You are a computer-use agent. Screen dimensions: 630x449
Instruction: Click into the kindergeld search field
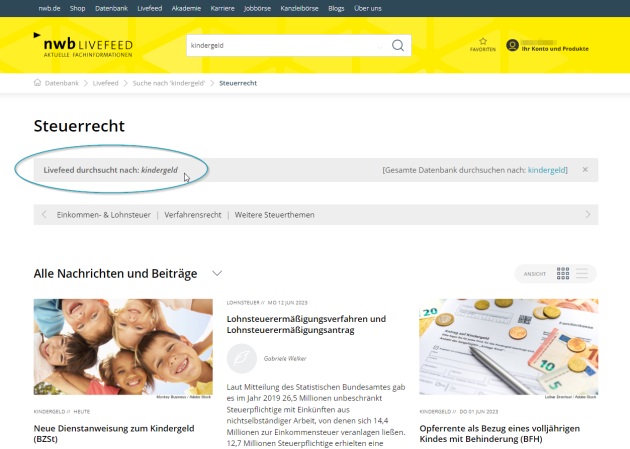click(x=287, y=45)
